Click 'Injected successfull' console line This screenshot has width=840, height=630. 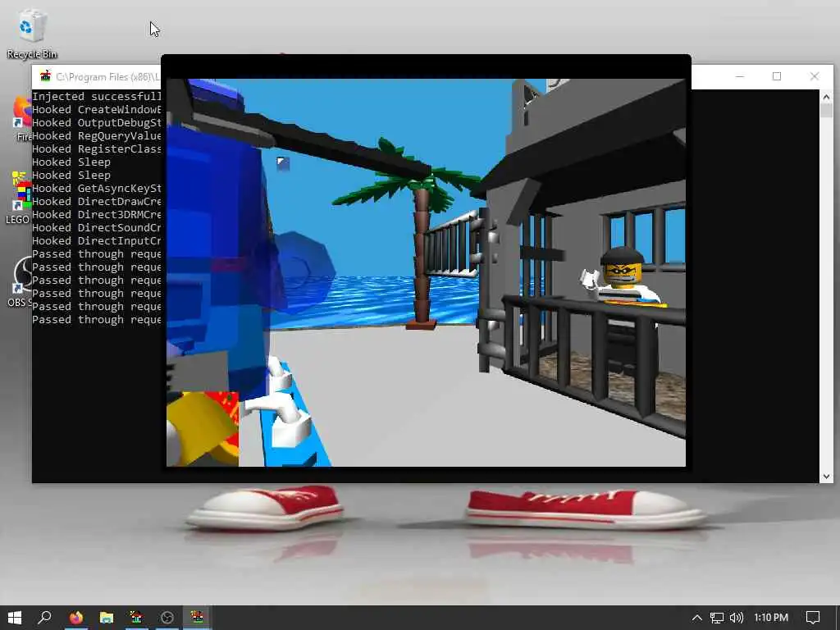[x=97, y=97]
